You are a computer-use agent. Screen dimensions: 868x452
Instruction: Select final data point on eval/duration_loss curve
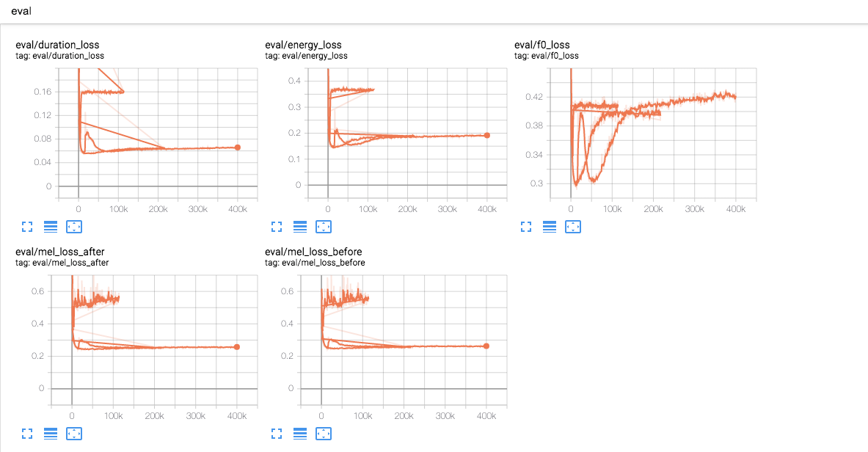tap(237, 147)
